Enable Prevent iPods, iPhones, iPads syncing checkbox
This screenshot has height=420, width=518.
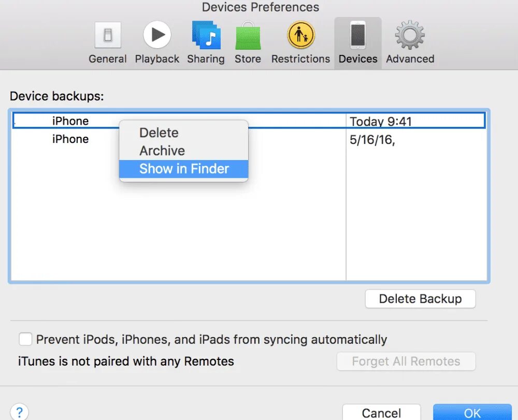pyautogui.click(x=25, y=339)
